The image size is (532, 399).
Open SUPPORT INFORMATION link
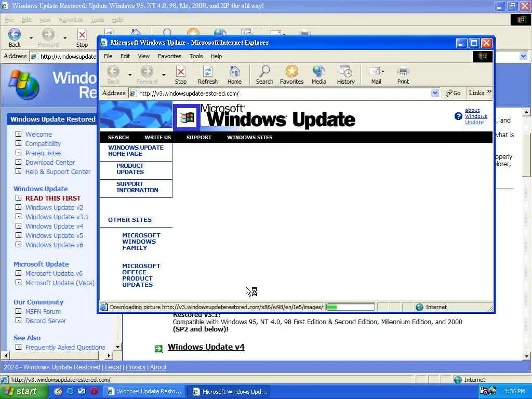pyautogui.click(x=137, y=187)
